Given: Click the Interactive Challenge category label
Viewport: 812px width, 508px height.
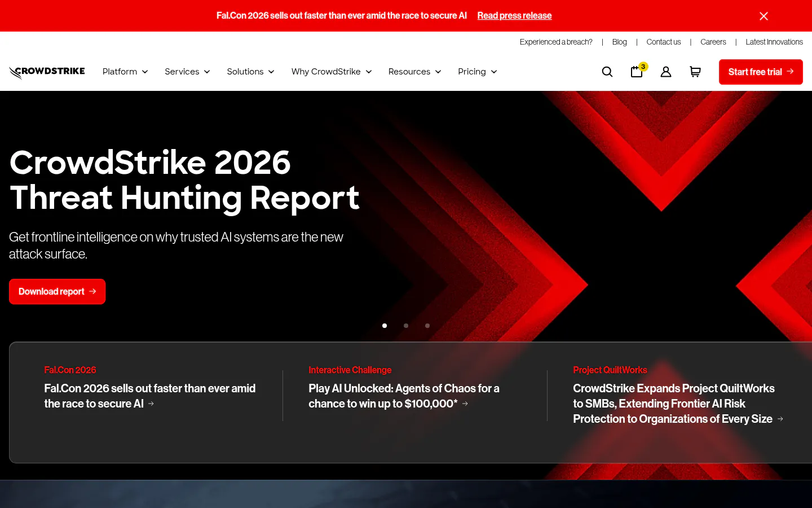Looking at the screenshot, I should [350, 370].
